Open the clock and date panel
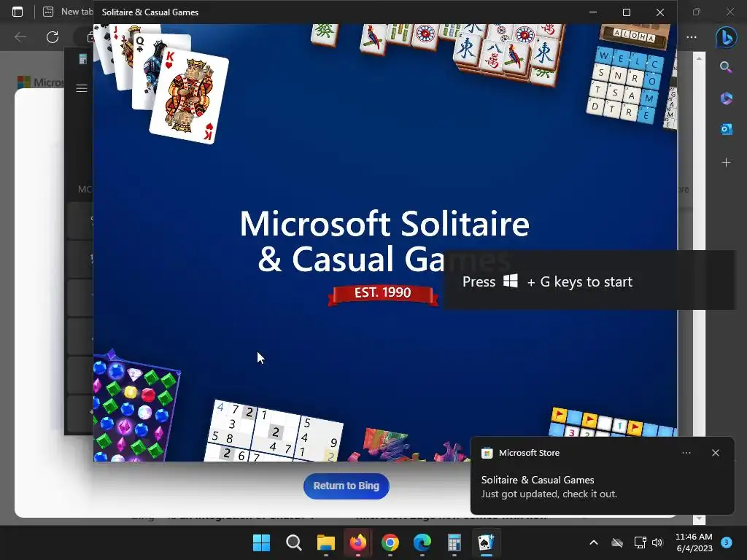 694,542
